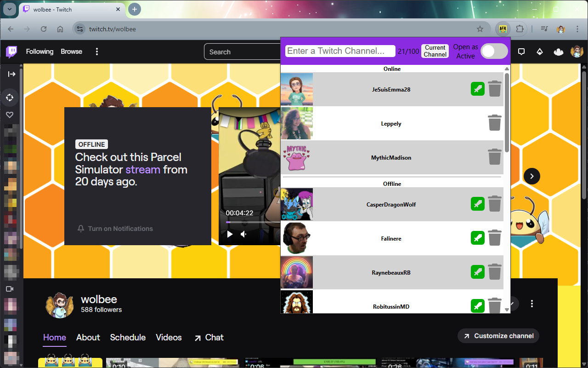588x368 pixels.
Task: Click the green sword icon for RobitussinMD
Action: [478, 306]
